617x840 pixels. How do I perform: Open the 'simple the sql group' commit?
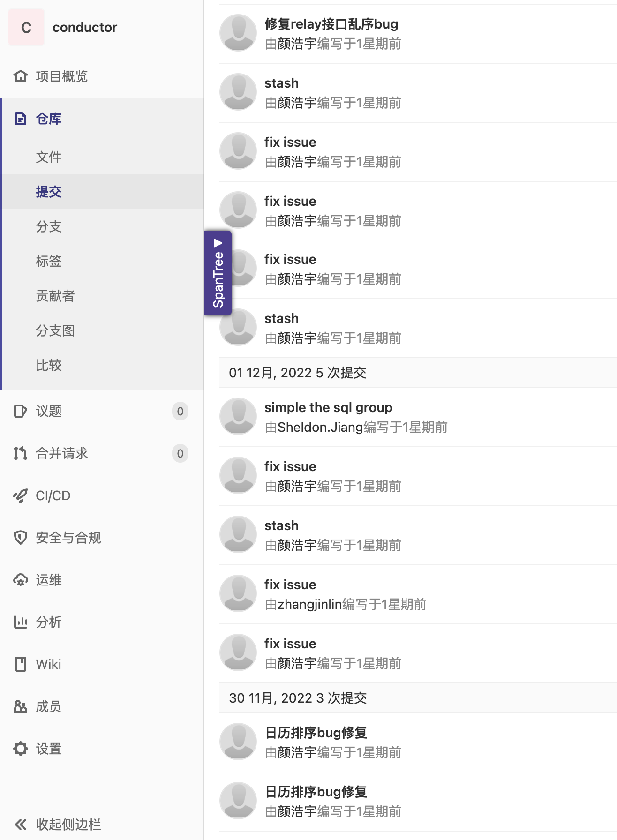[328, 407]
